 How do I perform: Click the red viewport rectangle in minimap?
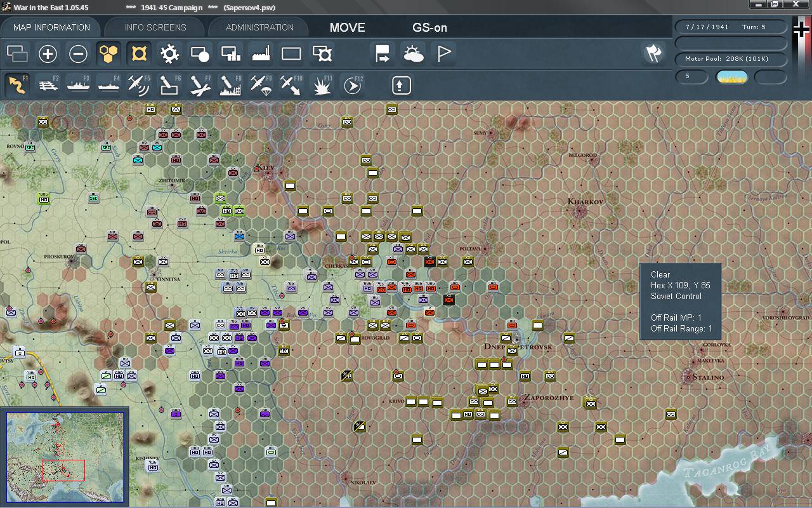pyautogui.click(x=63, y=470)
